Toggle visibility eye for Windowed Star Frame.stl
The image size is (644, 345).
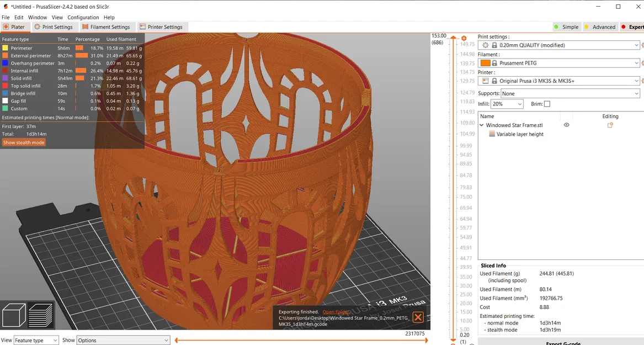point(566,125)
